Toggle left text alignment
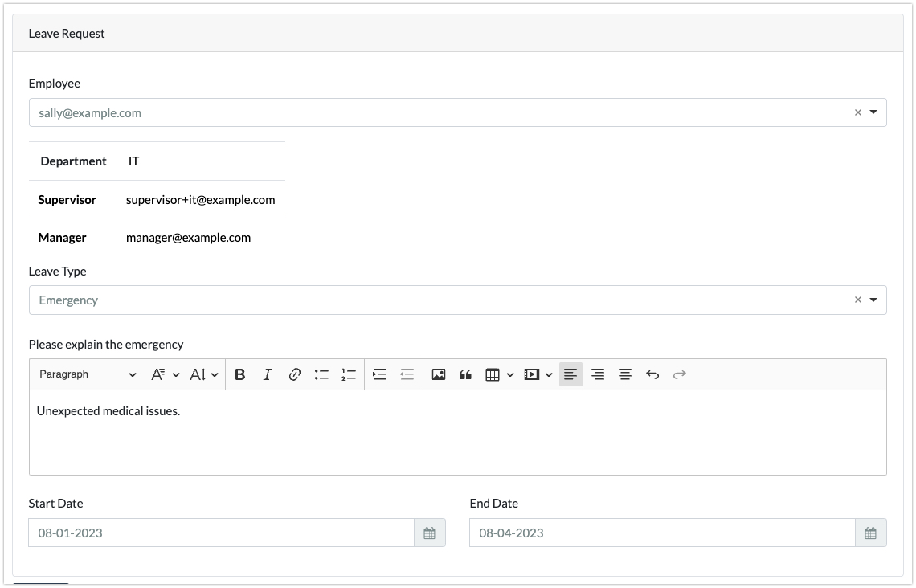 570,374
